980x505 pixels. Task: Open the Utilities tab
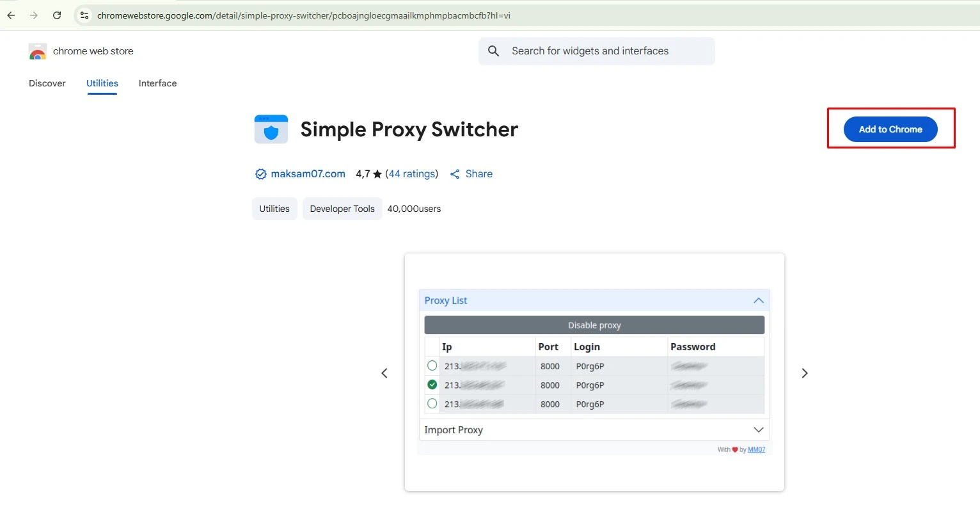(102, 83)
